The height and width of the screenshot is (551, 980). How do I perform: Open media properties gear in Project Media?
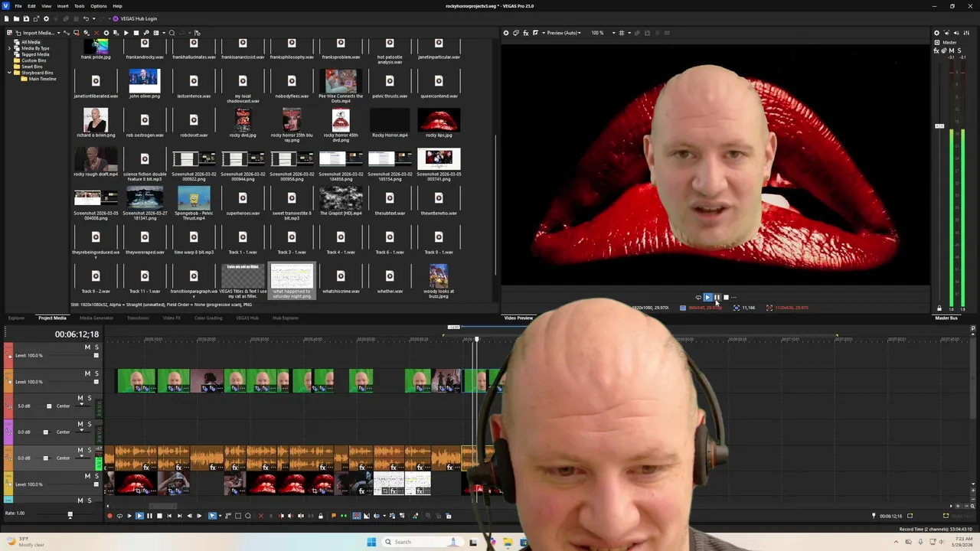[106, 33]
